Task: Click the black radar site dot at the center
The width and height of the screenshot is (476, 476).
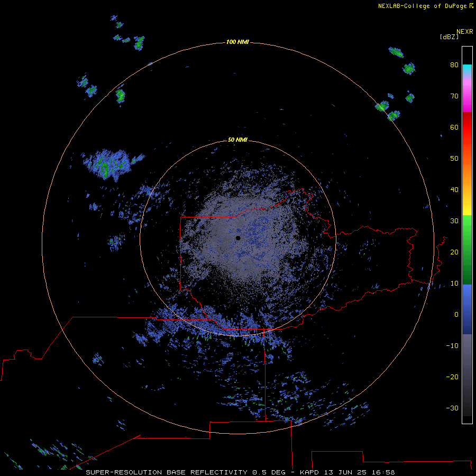Action: 238,238
